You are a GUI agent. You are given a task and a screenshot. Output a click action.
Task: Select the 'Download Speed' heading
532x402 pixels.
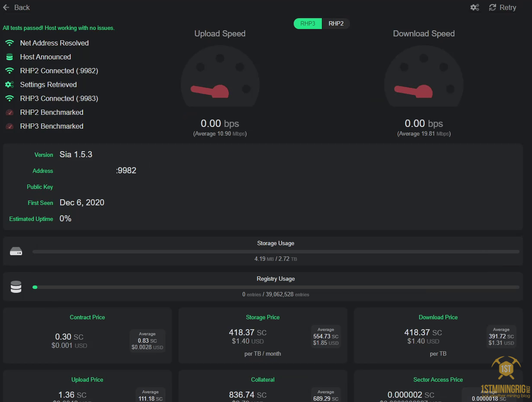click(x=424, y=34)
